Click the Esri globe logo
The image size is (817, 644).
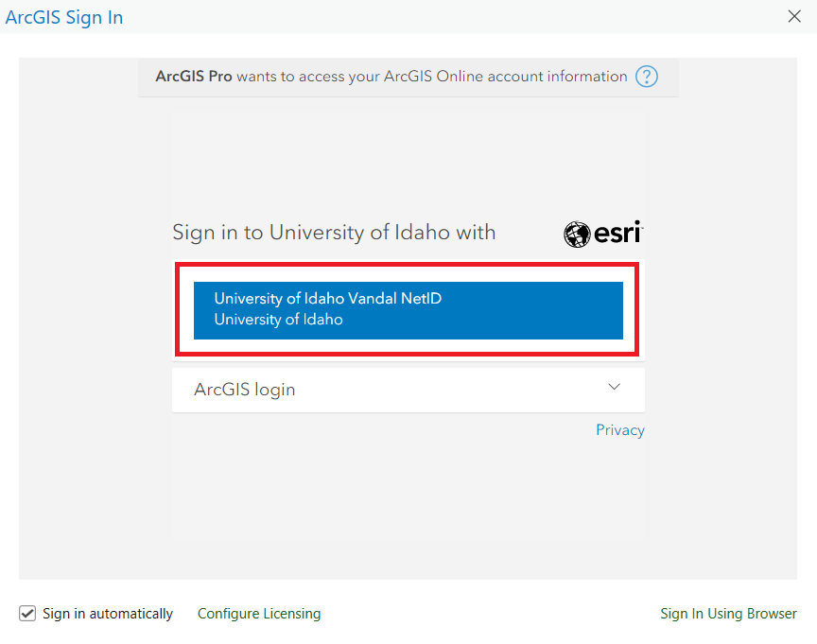click(577, 235)
